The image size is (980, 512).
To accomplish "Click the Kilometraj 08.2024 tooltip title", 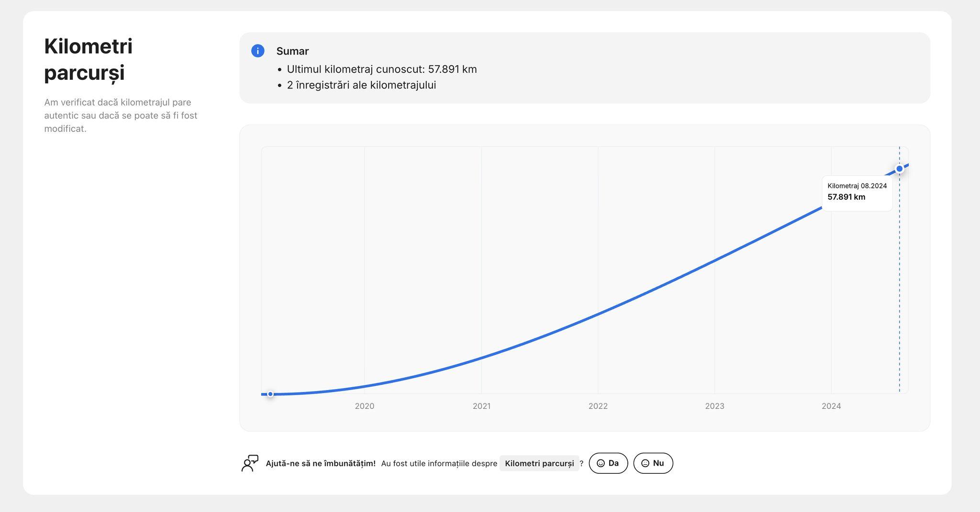I will point(857,186).
